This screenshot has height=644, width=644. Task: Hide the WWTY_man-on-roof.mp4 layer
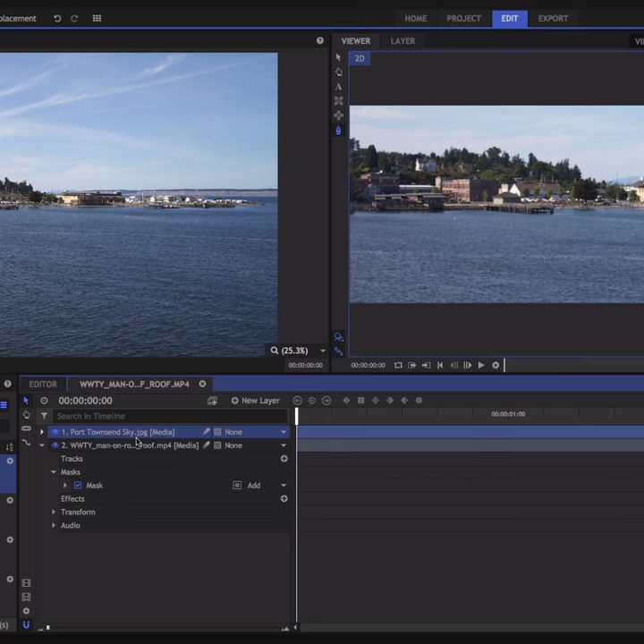tap(55, 445)
